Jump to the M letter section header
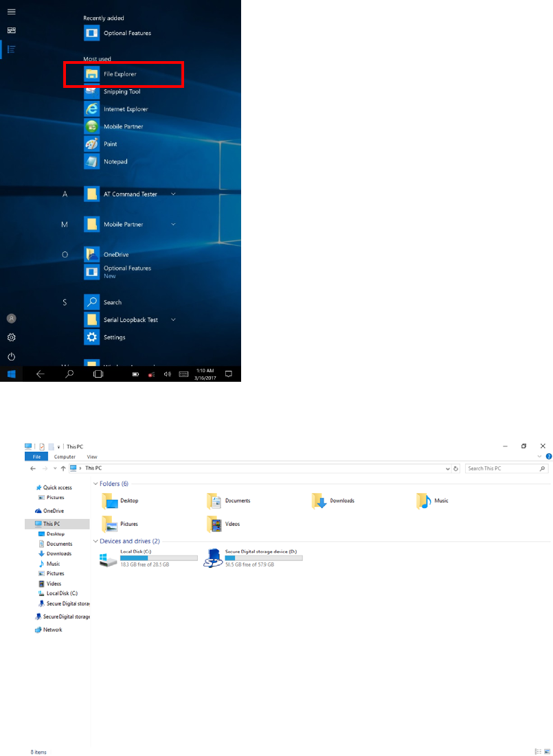553x756 pixels. (x=65, y=225)
